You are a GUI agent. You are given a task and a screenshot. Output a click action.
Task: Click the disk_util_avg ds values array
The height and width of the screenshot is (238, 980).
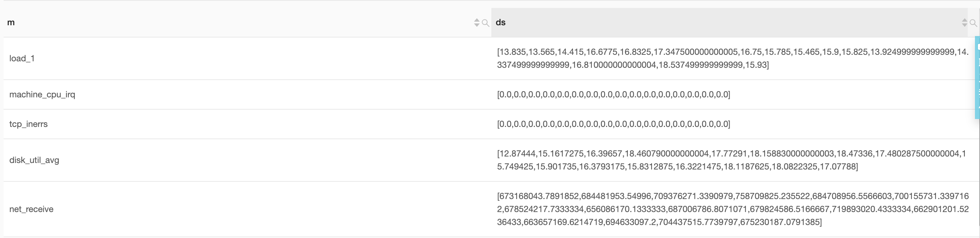732,160
